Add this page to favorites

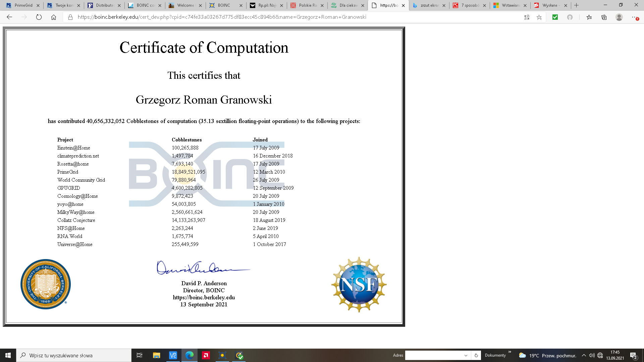539,17
